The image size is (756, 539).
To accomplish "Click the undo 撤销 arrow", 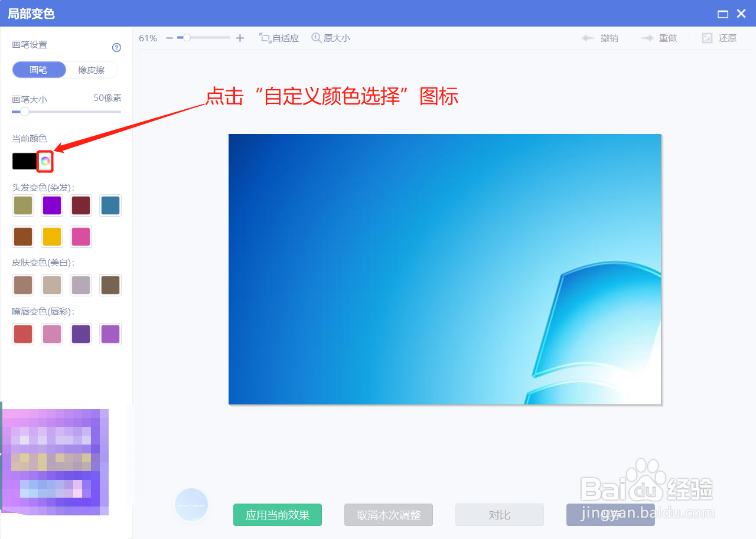I will click(588, 38).
